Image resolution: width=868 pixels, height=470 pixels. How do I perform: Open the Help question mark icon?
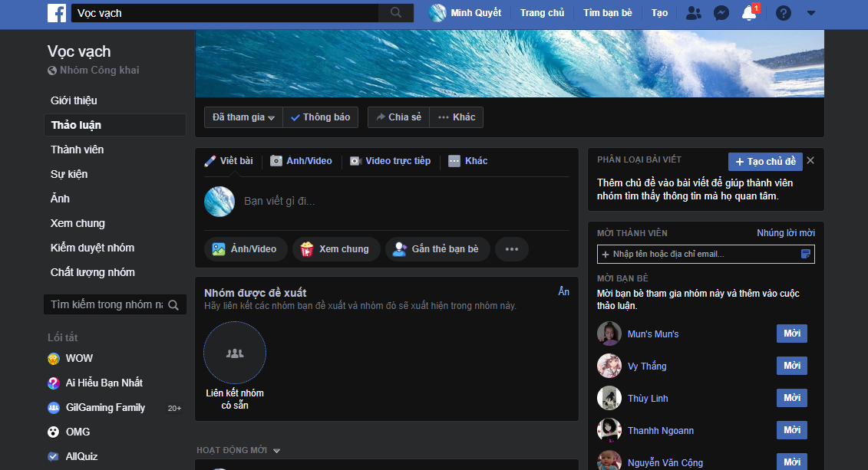pyautogui.click(x=784, y=13)
